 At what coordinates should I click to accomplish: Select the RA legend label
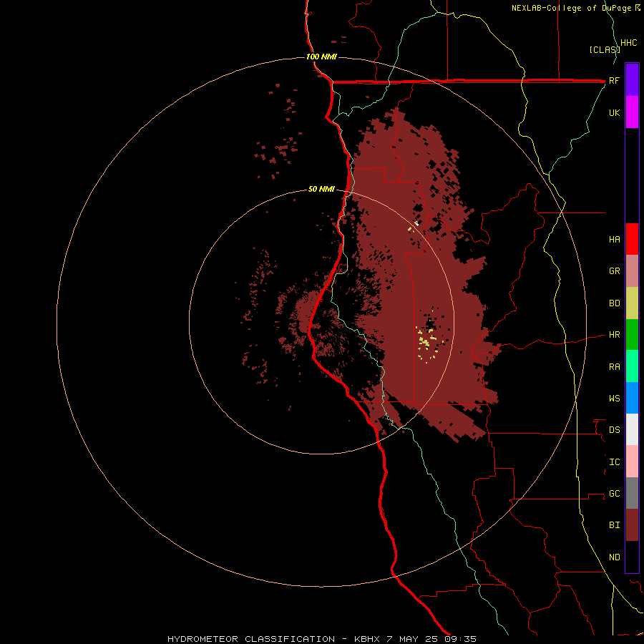click(x=614, y=367)
